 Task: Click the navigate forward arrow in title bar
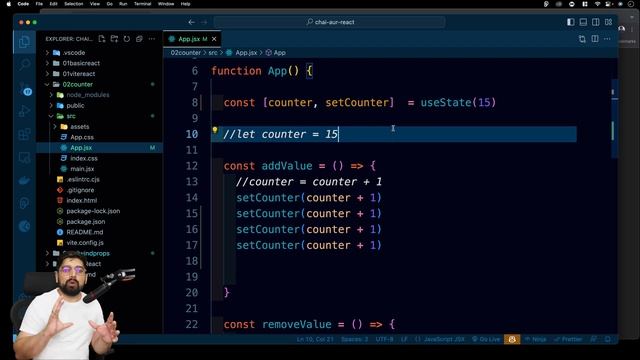tap(204, 22)
